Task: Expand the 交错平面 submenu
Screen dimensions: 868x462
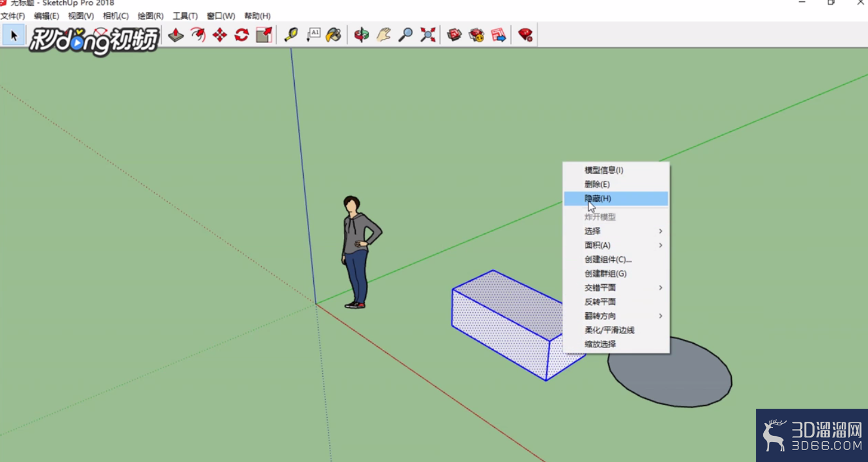Action: (x=616, y=288)
